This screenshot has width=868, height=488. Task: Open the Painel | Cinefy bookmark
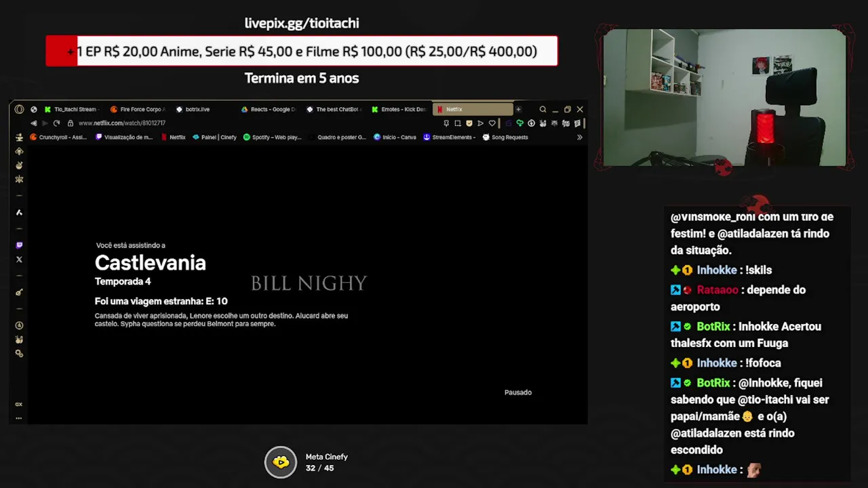214,138
